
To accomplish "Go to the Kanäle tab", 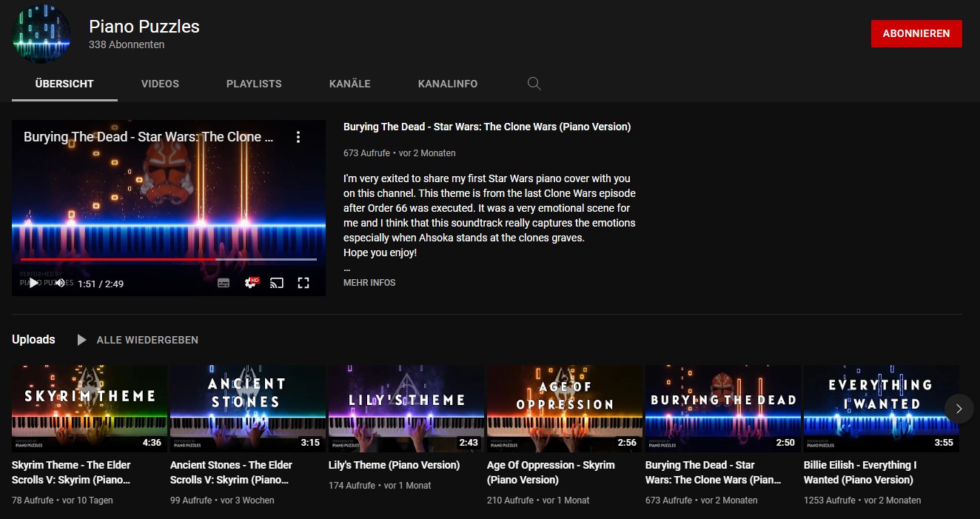I will click(x=350, y=84).
